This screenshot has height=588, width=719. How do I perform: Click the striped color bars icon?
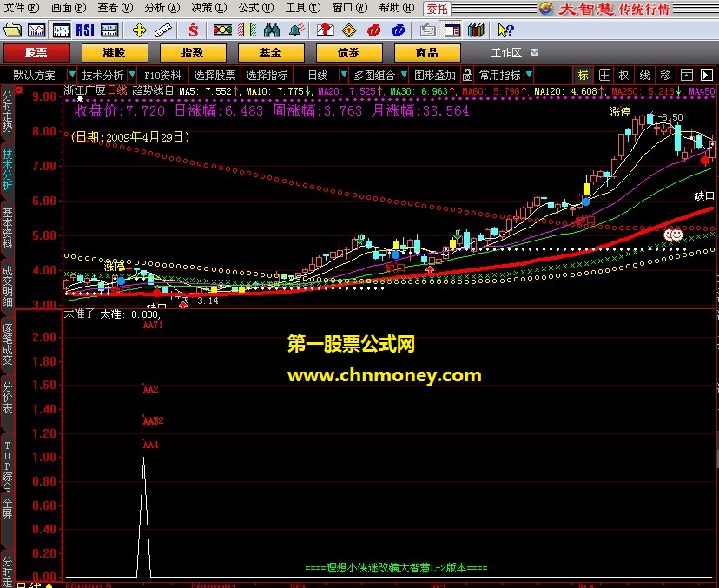click(x=247, y=30)
